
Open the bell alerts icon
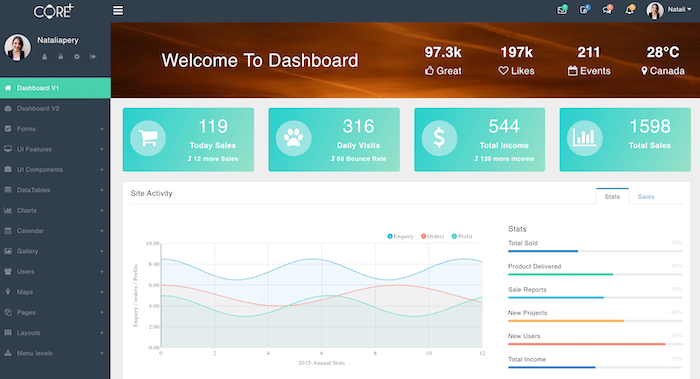[629, 9]
